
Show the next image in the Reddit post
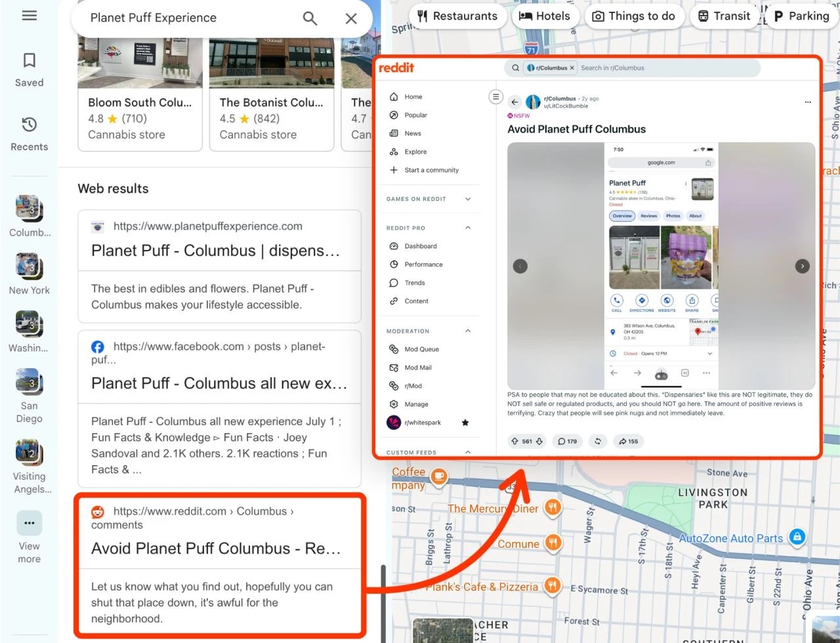(802, 266)
